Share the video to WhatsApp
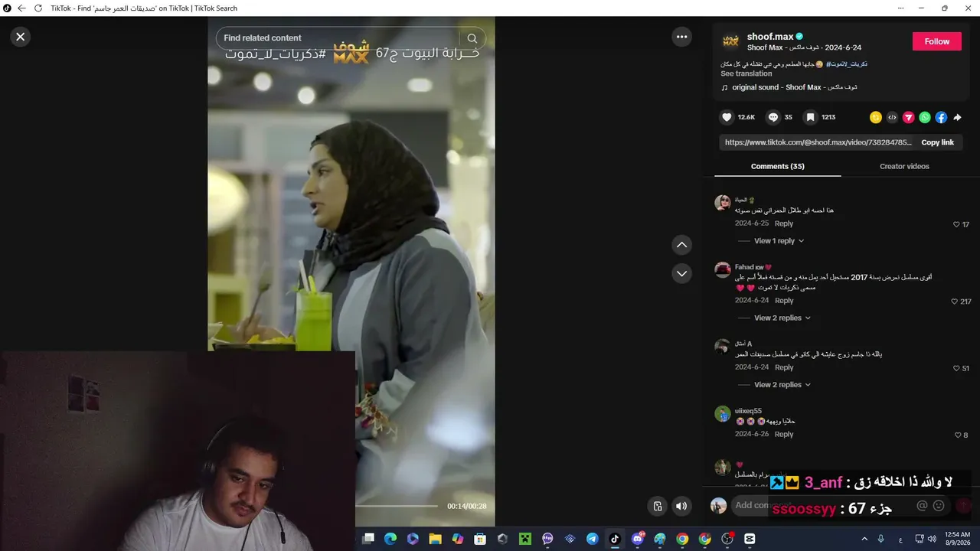The image size is (980, 551). pos(925,117)
